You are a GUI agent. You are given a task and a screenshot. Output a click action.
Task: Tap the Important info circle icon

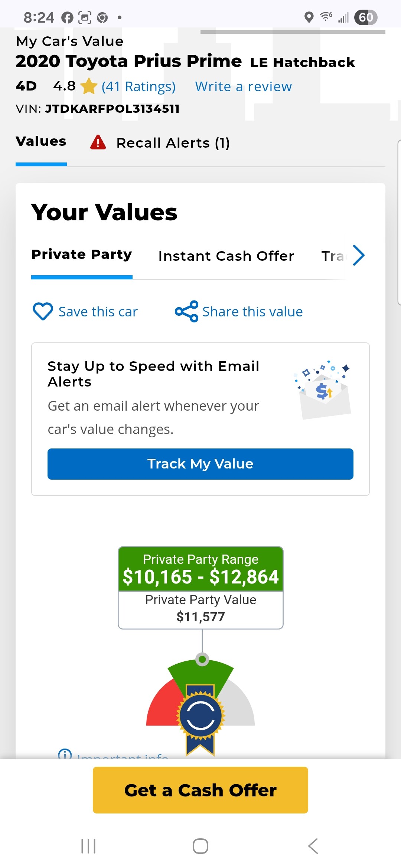tap(65, 754)
